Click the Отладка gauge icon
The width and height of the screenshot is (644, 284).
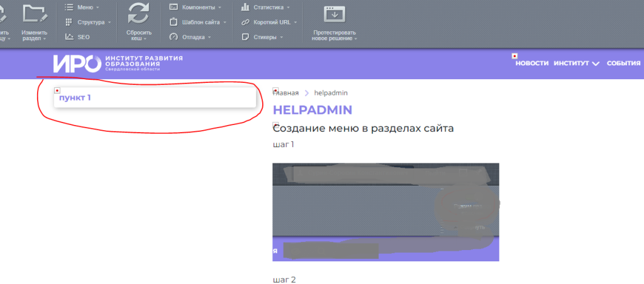(174, 37)
